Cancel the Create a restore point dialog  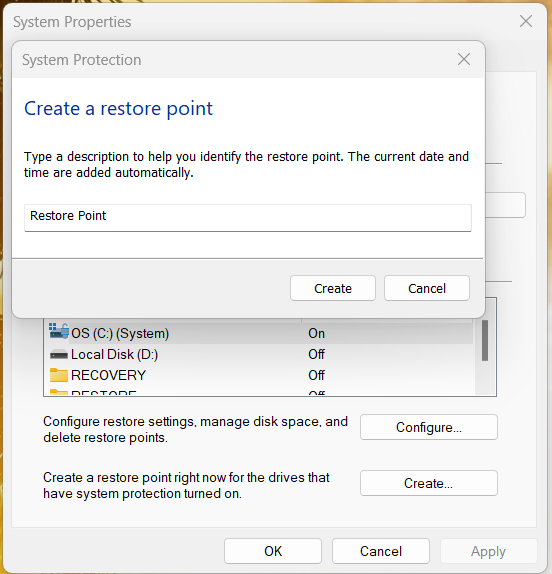pyautogui.click(x=427, y=288)
